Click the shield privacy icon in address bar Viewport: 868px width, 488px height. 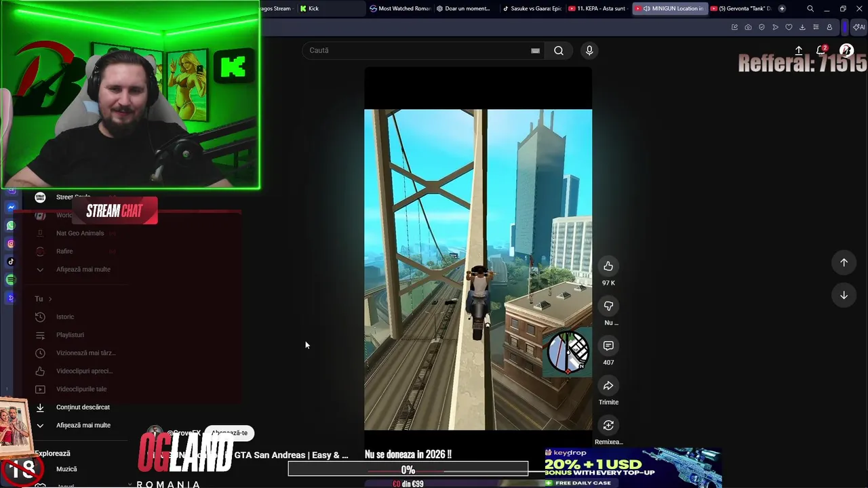tap(762, 27)
